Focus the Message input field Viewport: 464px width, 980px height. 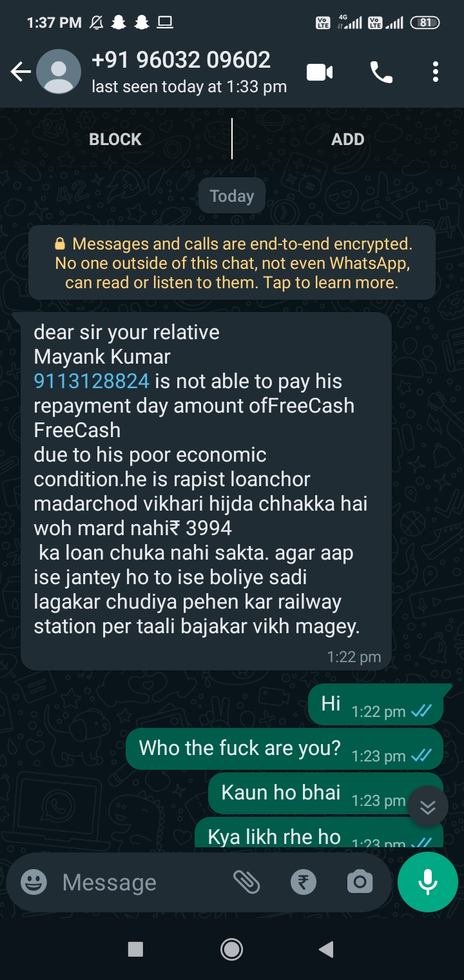pos(142,882)
